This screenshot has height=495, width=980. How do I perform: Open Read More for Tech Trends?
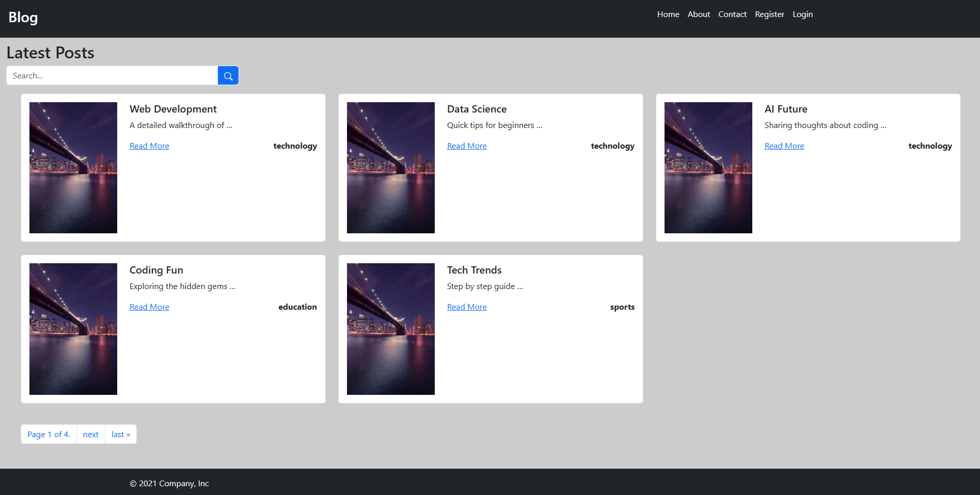point(467,307)
